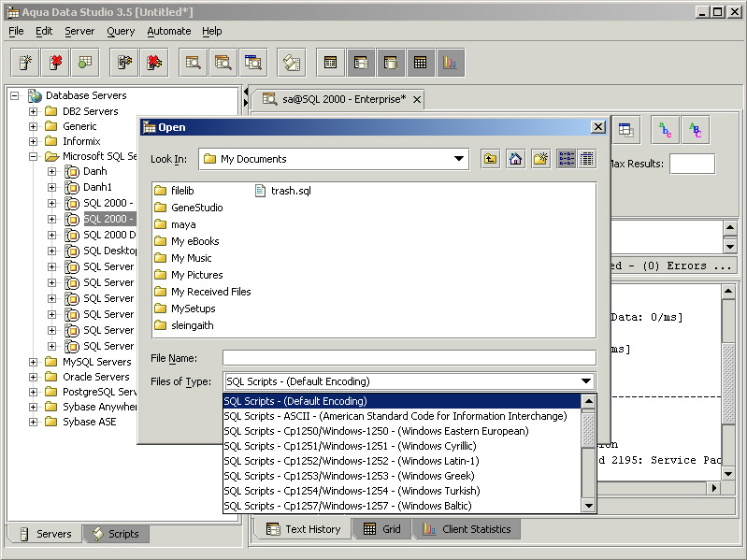The image size is (747, 560).
Task: Click the delete server icon with red X
Action: point(55,63)
